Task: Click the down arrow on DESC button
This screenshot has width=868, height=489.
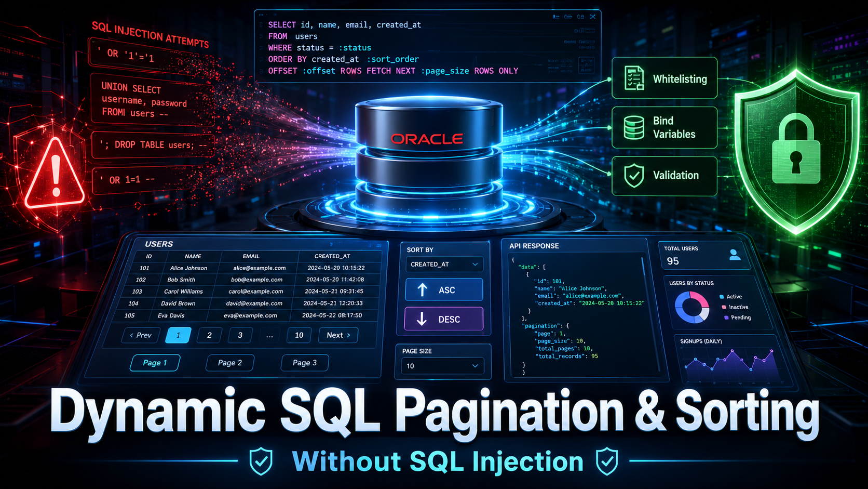Action: click(x=422, y=319)
